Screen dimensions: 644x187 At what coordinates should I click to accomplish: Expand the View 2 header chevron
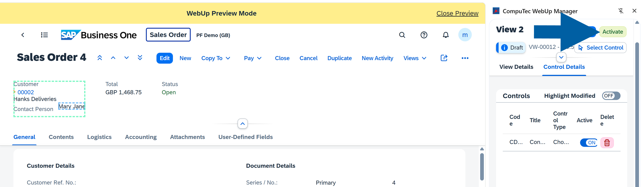pyautogui.click(x=561, y=57)
